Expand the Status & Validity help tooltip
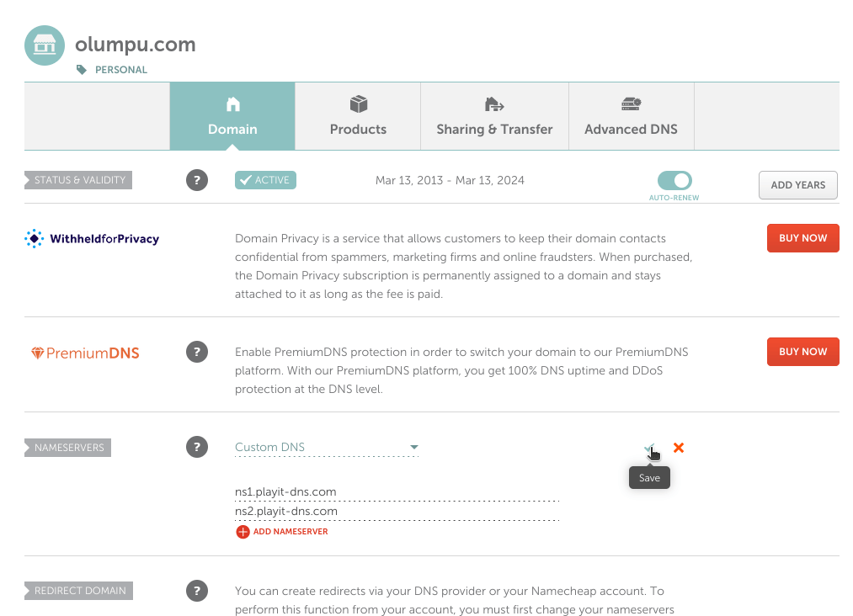 tap(197, 179)
